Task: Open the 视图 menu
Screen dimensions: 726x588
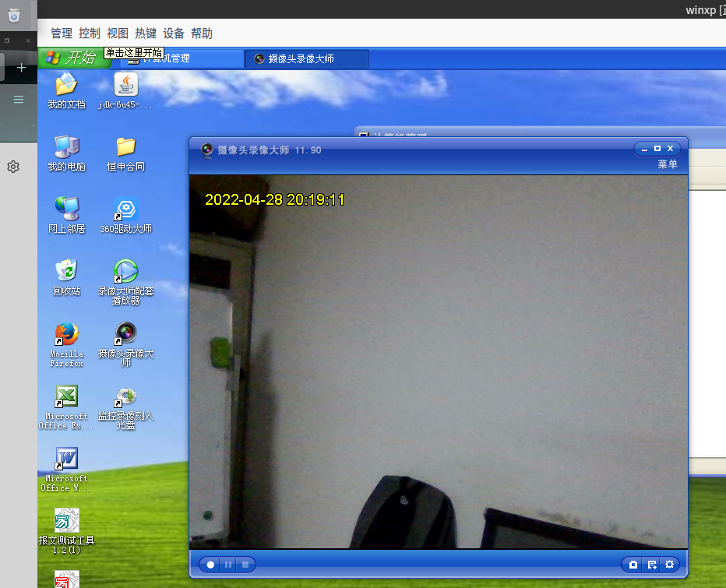Action: click(x=118, y=33)
